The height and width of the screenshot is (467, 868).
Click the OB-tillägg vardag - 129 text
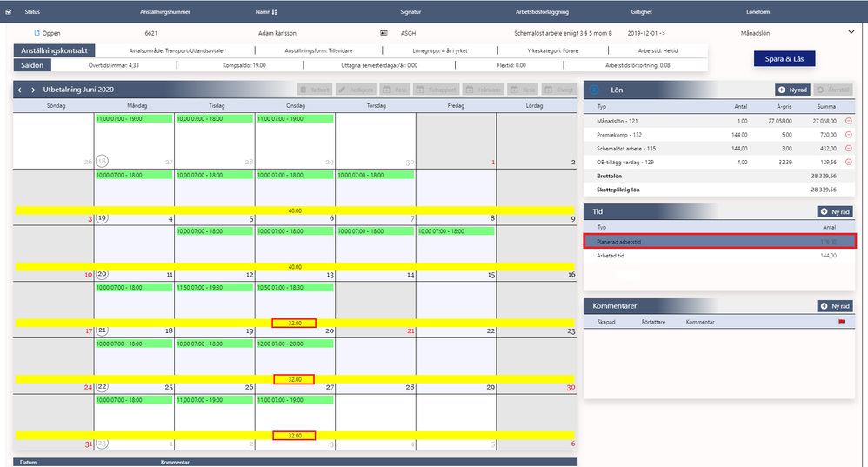[x=624, y=162]
